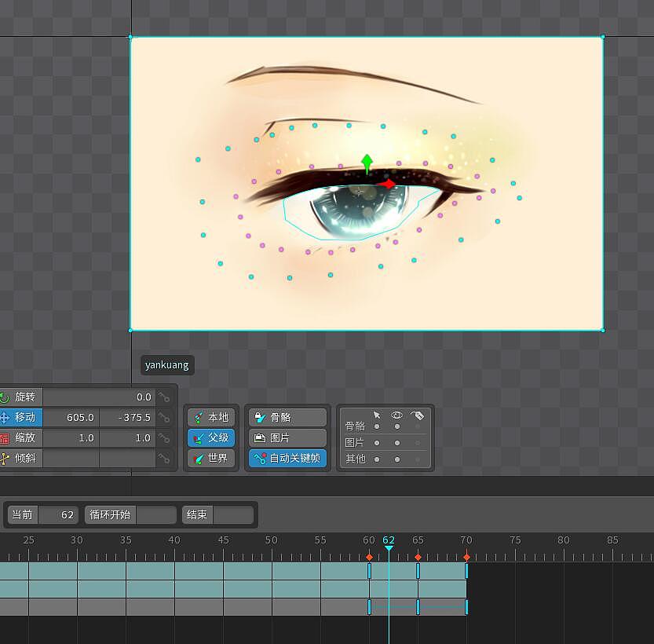Viewport: 654px width, 644px height.
Task: Toggle 图片 image compensation button
Action: coord(288,438)
